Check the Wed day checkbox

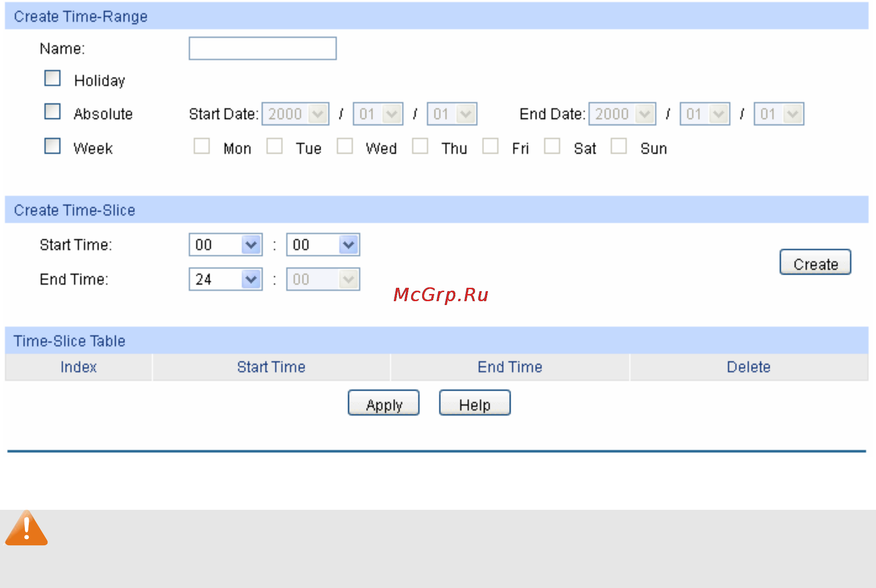point(344,146)
